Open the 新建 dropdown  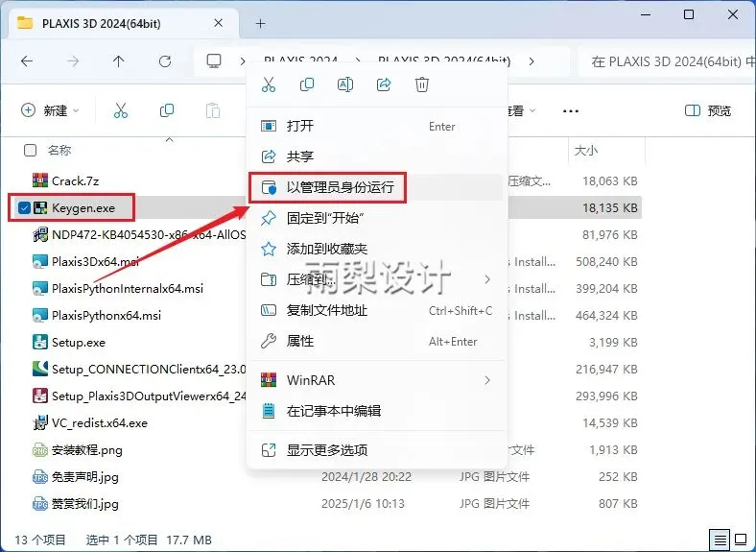tap(50, 110)
